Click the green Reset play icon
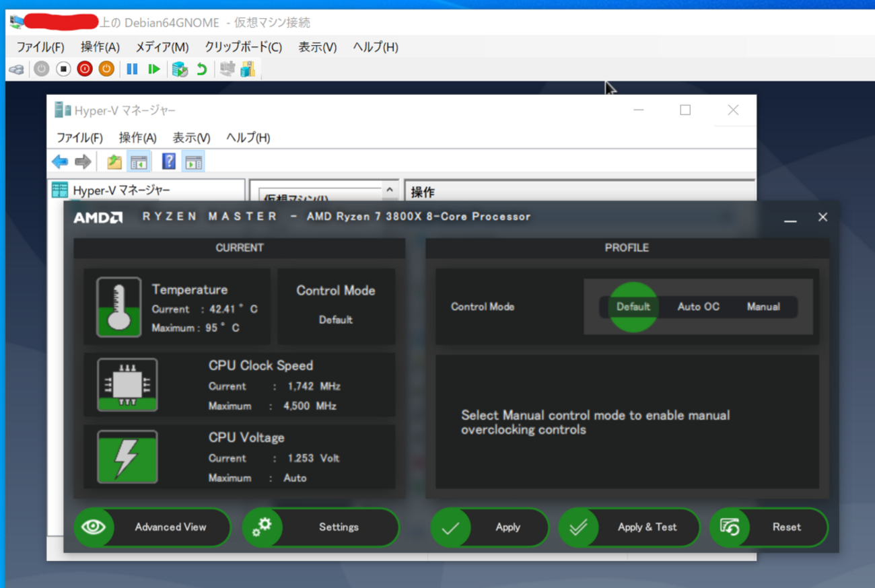The width and height of the screenshot is (875, 588). pos(154,69)
